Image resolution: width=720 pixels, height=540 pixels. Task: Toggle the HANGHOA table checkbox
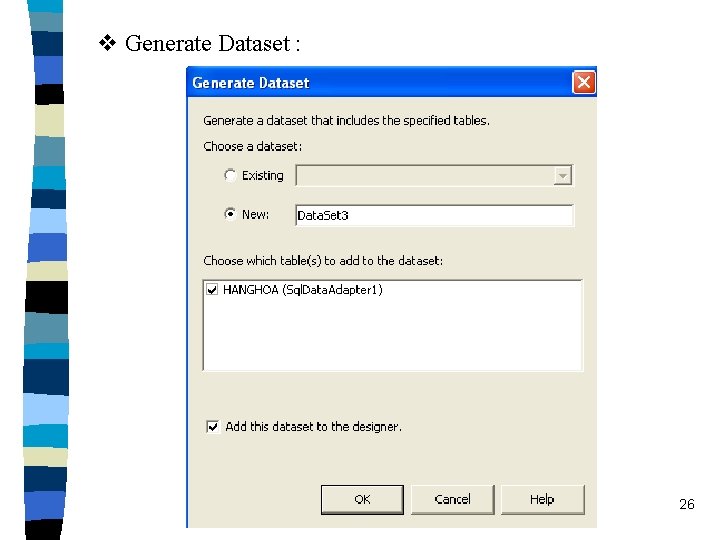tap(212, 290)
